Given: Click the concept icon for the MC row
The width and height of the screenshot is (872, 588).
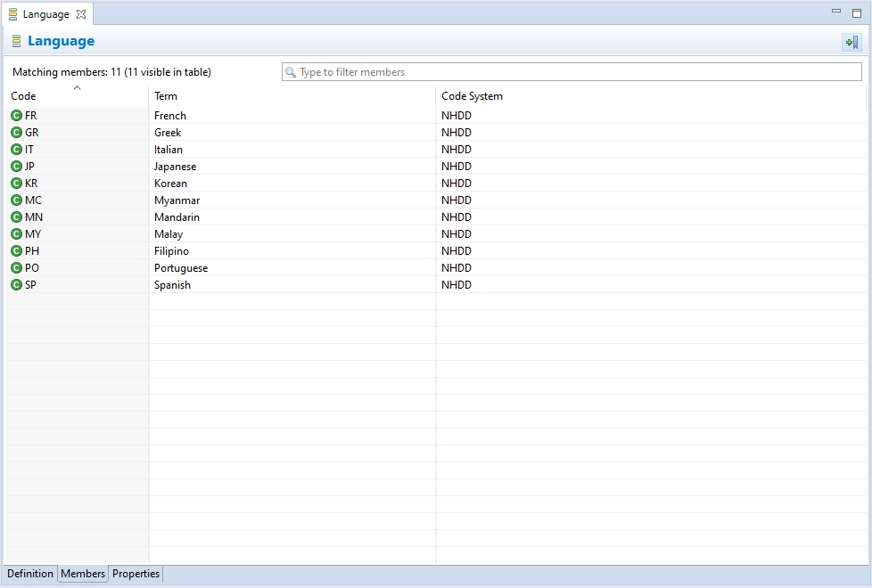Looking at the screenshot, I should (16, 200).
